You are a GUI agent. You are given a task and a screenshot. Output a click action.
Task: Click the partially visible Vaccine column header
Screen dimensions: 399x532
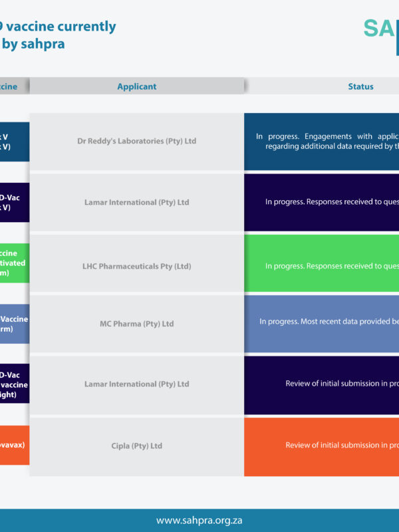pos(14,86)
